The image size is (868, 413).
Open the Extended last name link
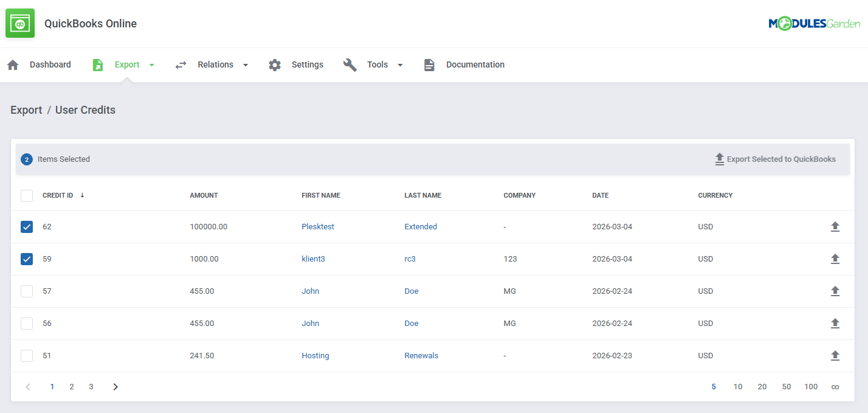coord(421,227)
